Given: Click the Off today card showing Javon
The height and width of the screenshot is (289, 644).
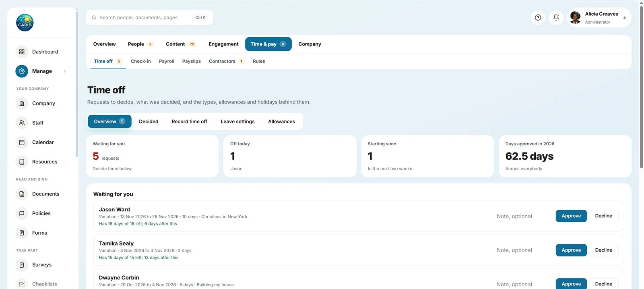Looking at the screenshot, I should tap(290, 156).
